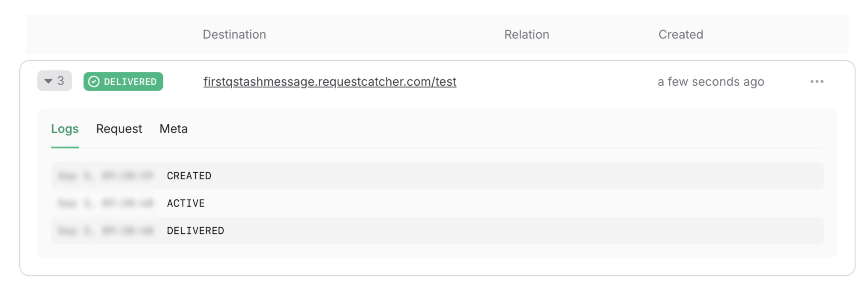Viewport: 868px width, 283px height.
Task: Click the Created column header
Action: pyautogui.click(x=681, y=34)
